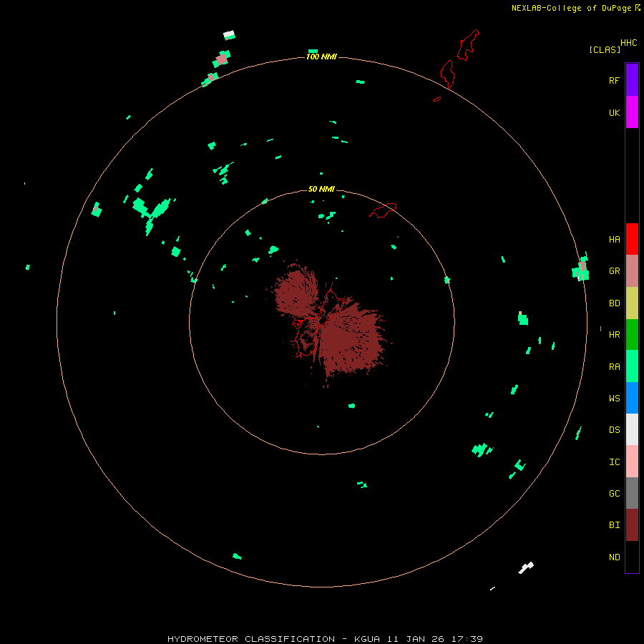The image size is (644, 644).
Task: Click the UK legend label
Action: (x=614, y=112)
